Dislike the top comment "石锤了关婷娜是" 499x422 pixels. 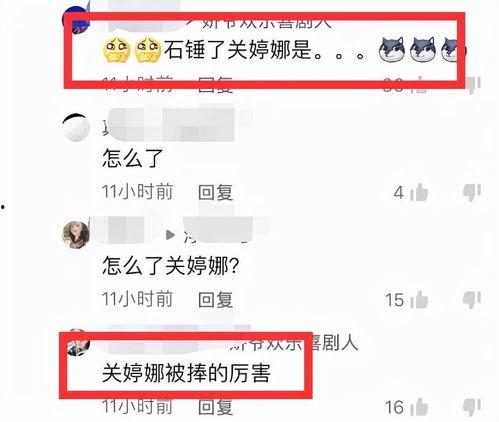point(473,85)
